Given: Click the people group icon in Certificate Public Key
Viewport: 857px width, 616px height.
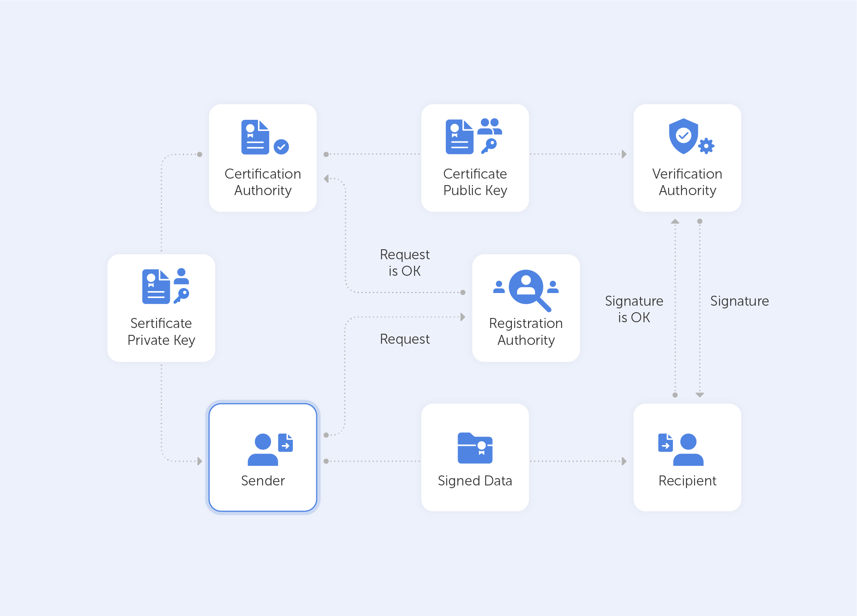Looking at the screenshot, I should [x=491, y=127].
